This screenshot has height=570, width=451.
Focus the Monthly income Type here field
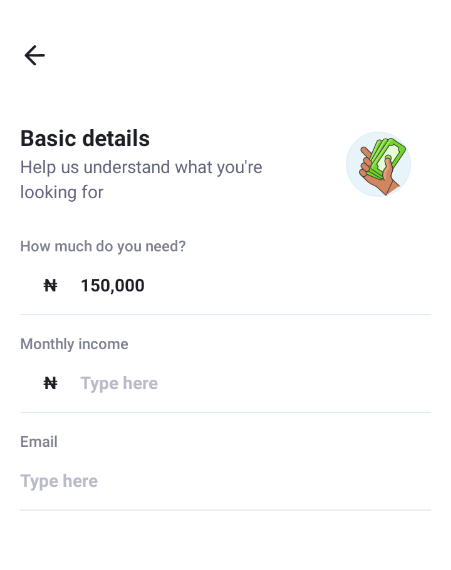tap(225, 384)
